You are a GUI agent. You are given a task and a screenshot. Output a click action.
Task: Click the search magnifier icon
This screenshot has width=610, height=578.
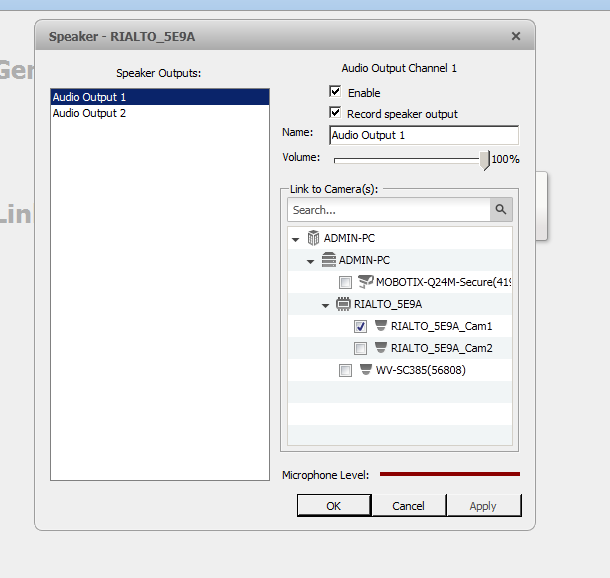pos(501,210)
